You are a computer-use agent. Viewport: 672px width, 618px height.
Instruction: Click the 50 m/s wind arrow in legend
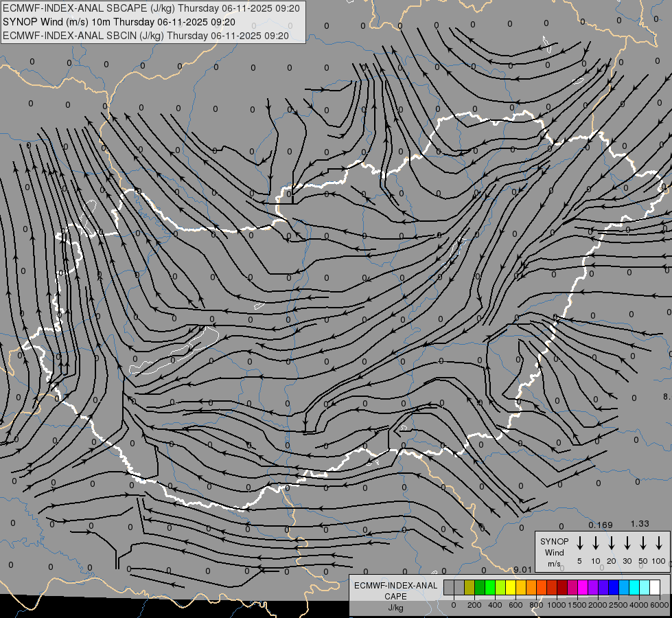pos(643,543)
